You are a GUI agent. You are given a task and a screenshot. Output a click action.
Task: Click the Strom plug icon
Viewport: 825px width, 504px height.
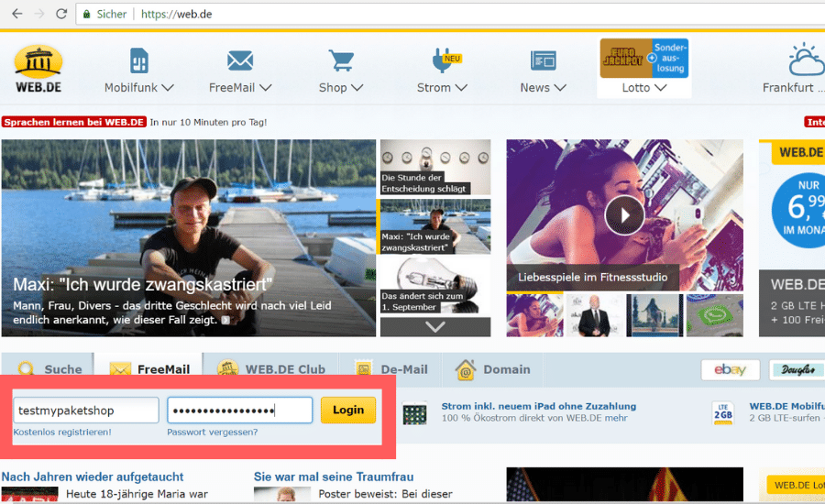point(442,60)
